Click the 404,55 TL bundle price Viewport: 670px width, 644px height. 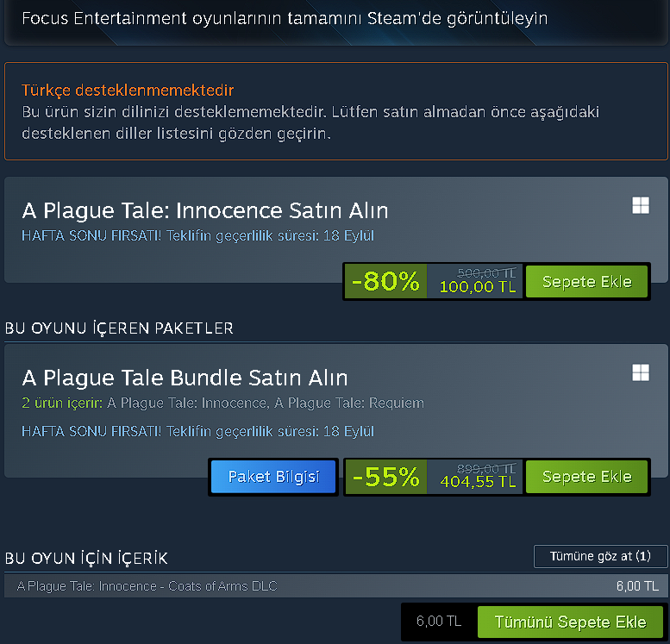tap(477, 482)
